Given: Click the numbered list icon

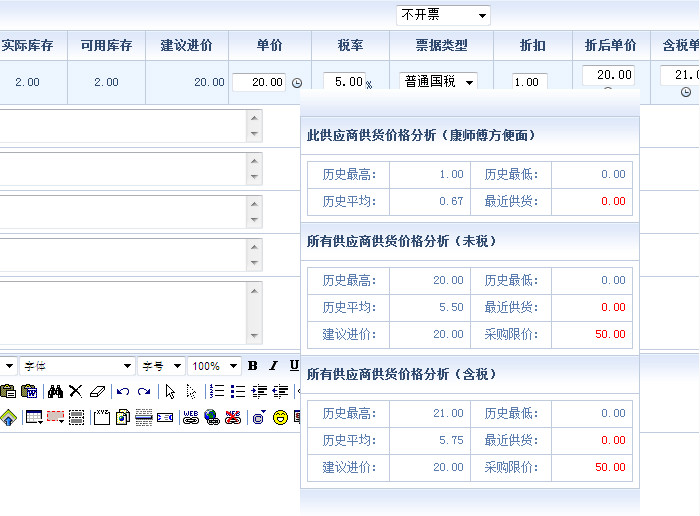Looking at the screenshot, I should pos(218,391).
